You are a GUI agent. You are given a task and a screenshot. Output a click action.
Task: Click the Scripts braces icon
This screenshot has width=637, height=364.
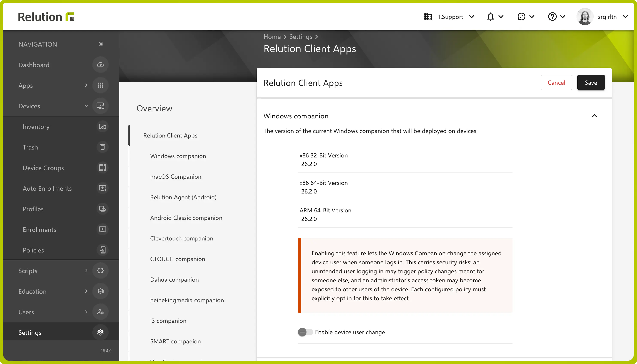(x=100, y=270)
